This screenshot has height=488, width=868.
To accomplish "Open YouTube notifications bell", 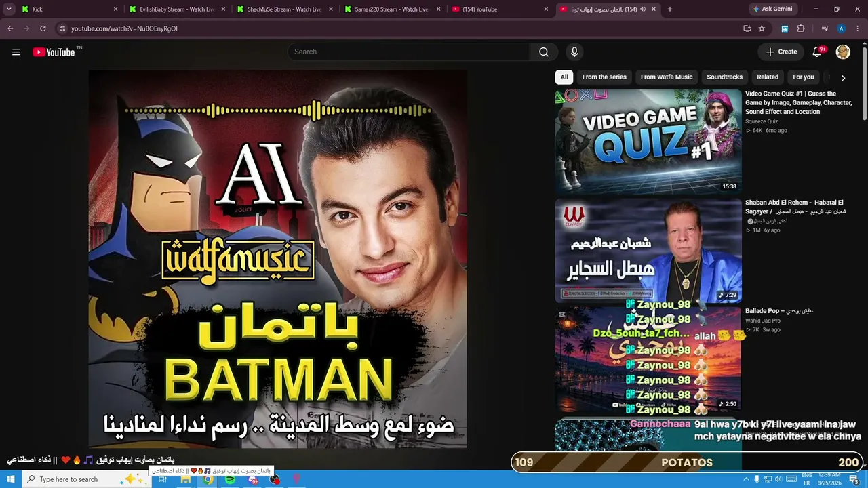I will (818, 52).
